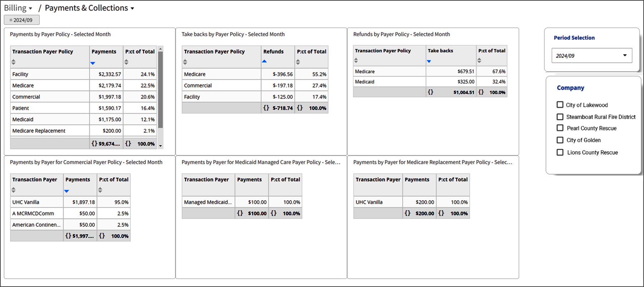Sort P:ct of Total in Payments table

point(127,62)
